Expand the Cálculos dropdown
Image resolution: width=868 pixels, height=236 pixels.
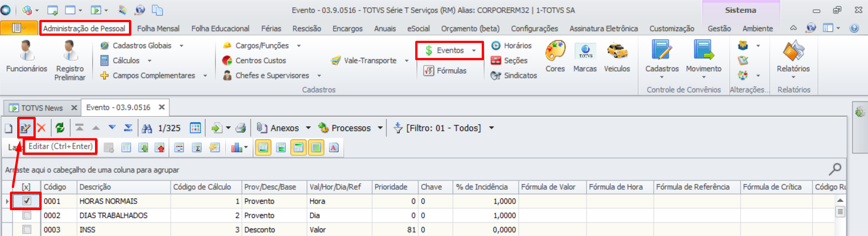149,61
